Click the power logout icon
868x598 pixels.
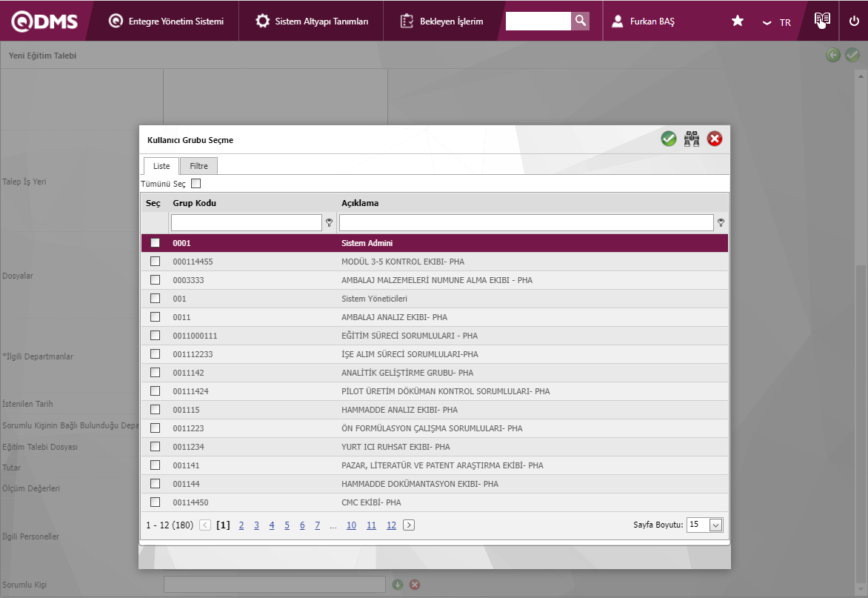point(854,21)
